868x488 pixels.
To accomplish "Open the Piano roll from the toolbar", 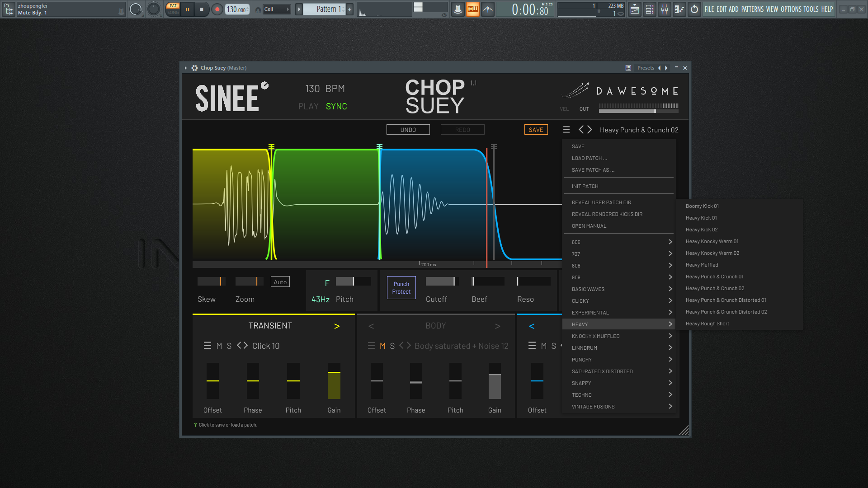I will pyautogui.click(x=679, y=9).
